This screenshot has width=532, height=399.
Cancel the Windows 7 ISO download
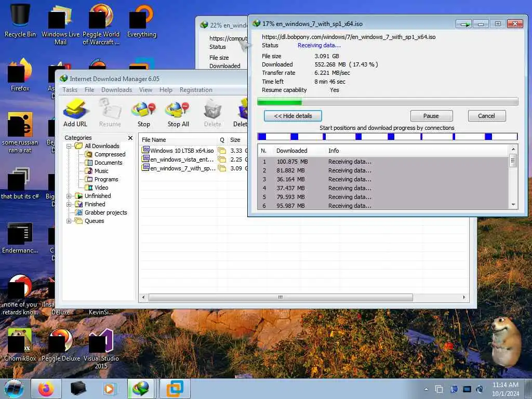coord(486,116)
